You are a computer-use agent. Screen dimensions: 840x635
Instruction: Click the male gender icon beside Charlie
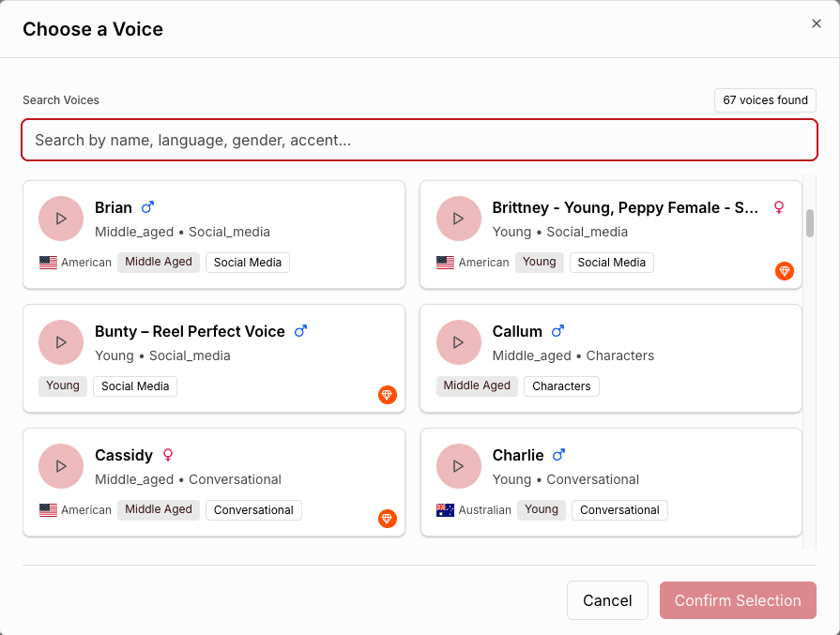559,455
